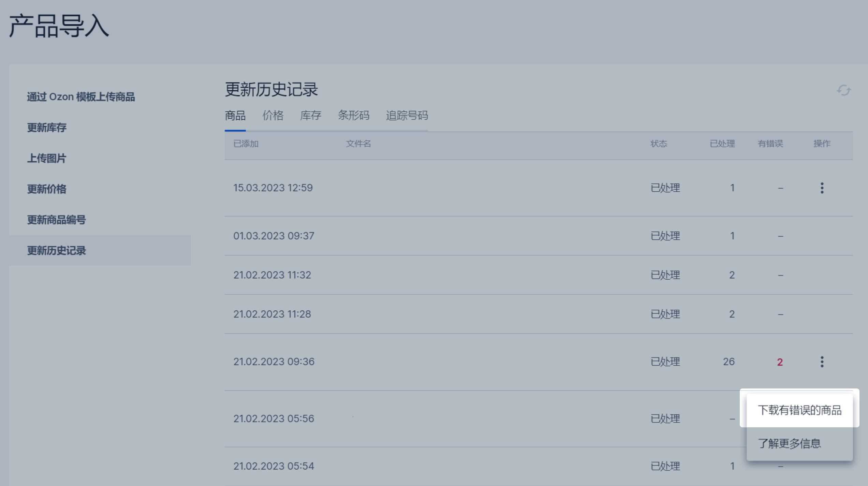Screen dimensions: 868x486
Task: Open 更新库存 in sidebar
Action: 47,128
